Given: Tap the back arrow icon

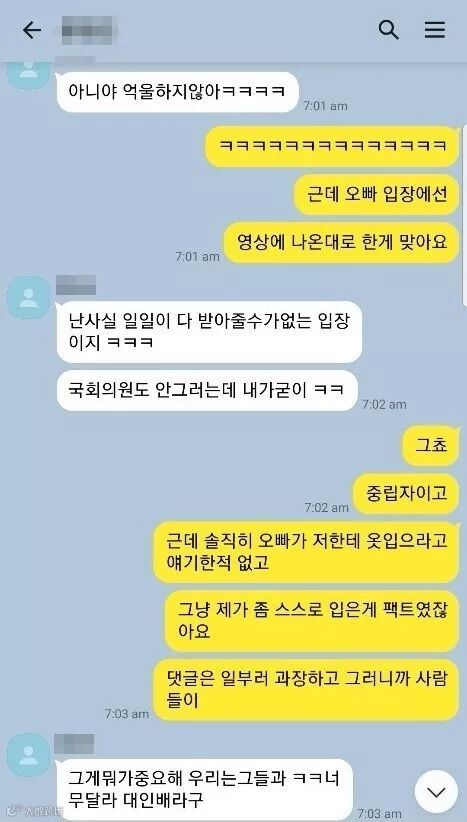Looking at the screenshot, I should [31, 30].
